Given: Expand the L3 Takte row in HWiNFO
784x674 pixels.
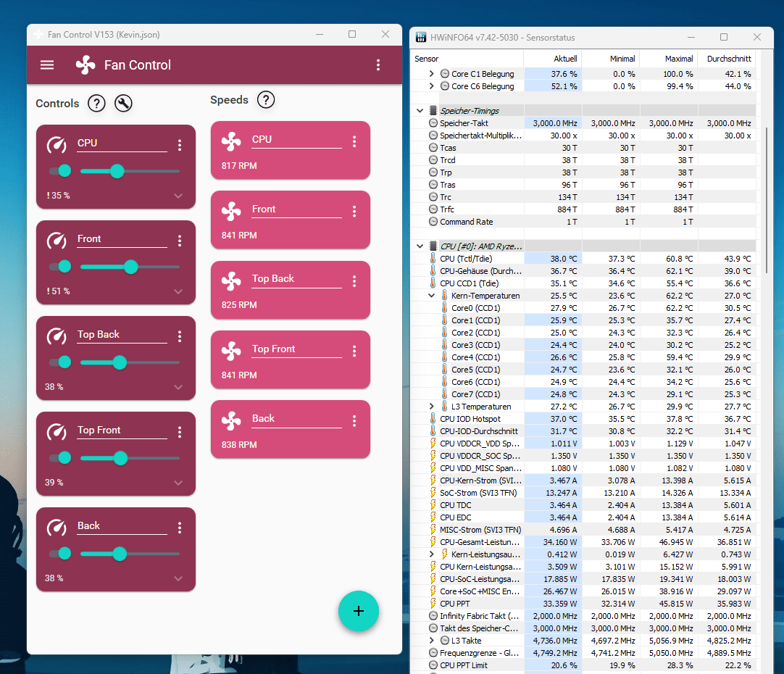Looking at the screenshot, I should [x=432, y=641].
